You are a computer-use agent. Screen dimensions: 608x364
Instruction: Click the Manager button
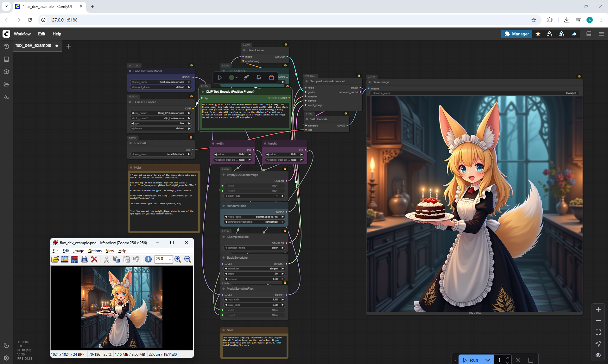516,34
